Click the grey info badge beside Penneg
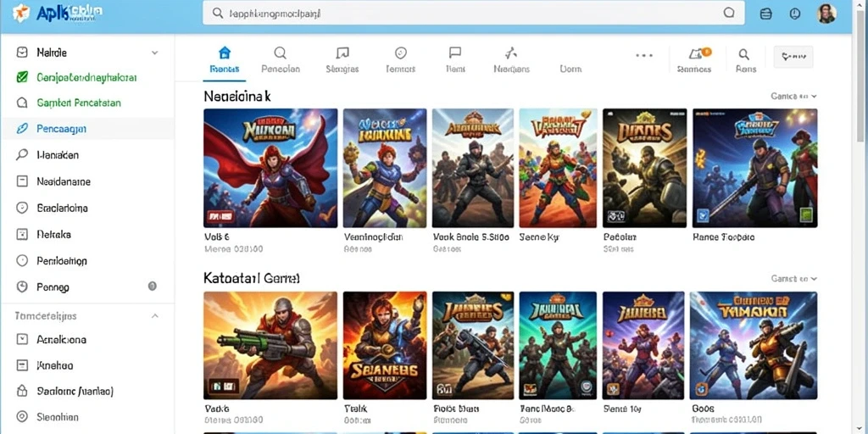The height and width of the screenshot is (434, 868). click(x=153, y=287)
